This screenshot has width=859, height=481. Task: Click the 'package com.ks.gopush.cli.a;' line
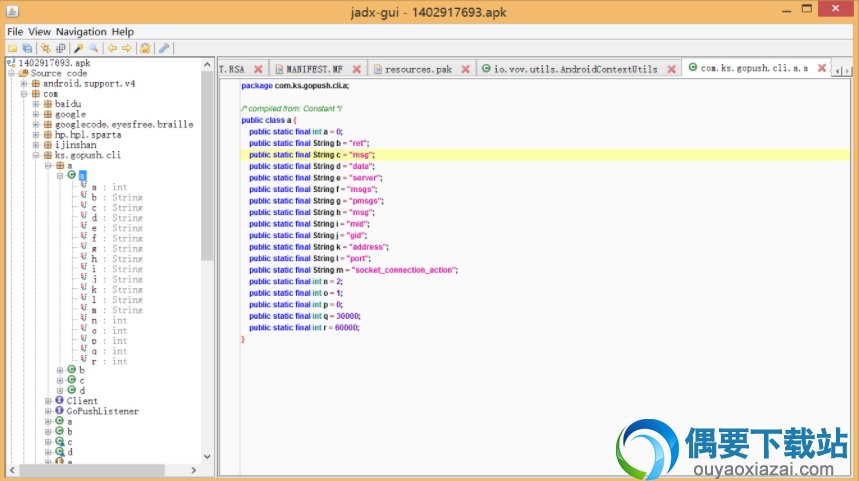pos(295,85)
